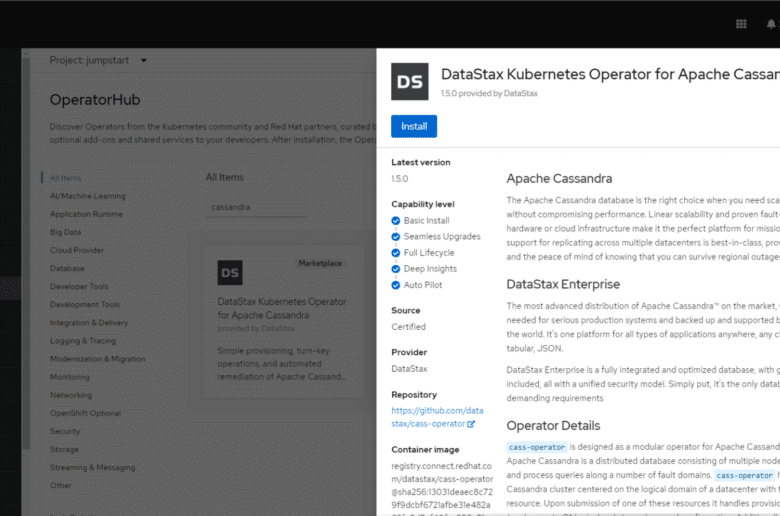Select the AI/Machine Learning category

(88, 196)
